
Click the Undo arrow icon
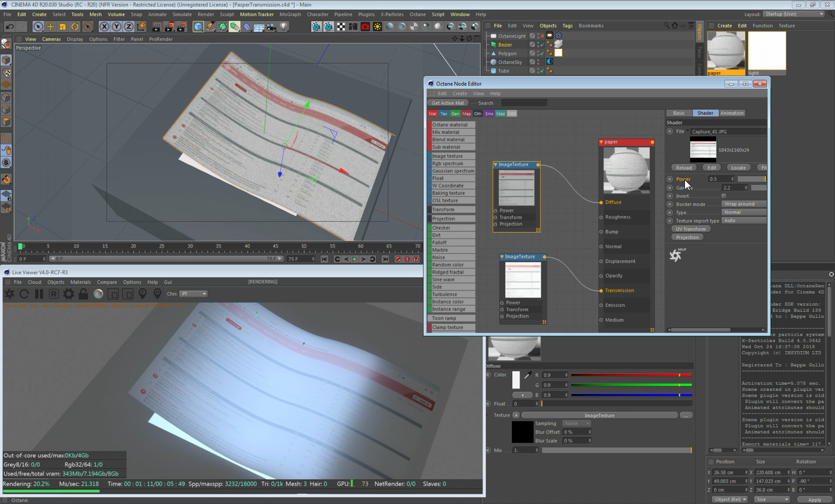(9, 26)
